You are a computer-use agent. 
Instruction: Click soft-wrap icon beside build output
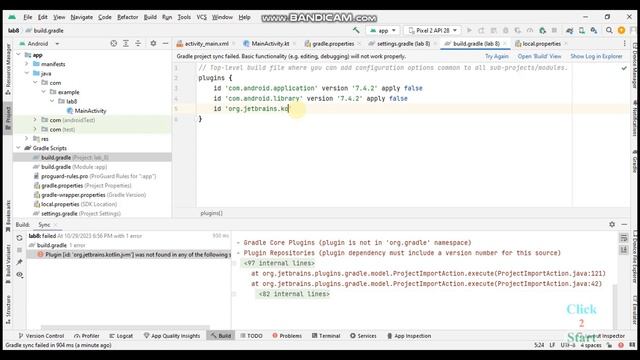click(x=624, y=238)
